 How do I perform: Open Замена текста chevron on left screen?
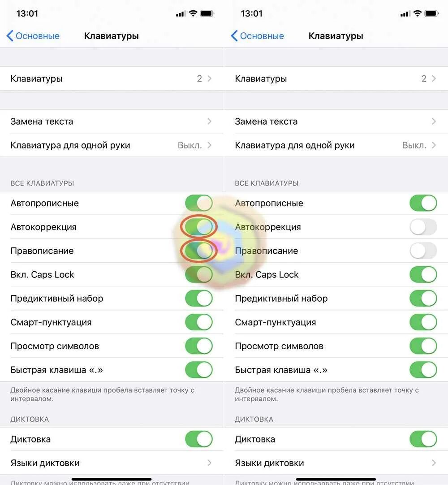pos(209,121)
